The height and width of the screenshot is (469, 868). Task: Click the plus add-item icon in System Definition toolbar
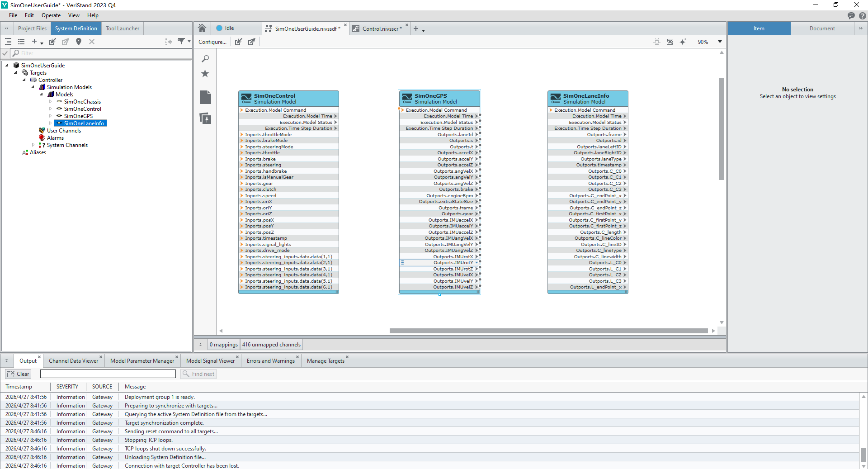click(x=34, y=42)
